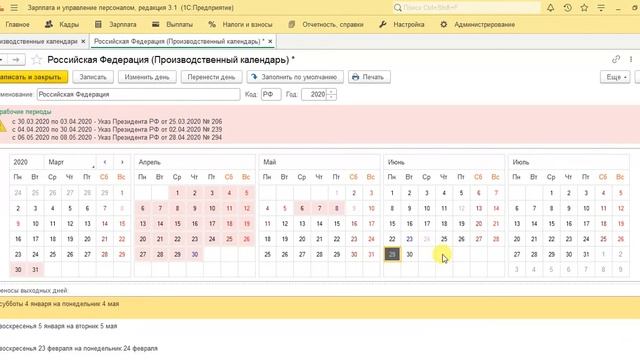
Task: Open Налоги и взносы section
Action: click(x=240, y=24)
